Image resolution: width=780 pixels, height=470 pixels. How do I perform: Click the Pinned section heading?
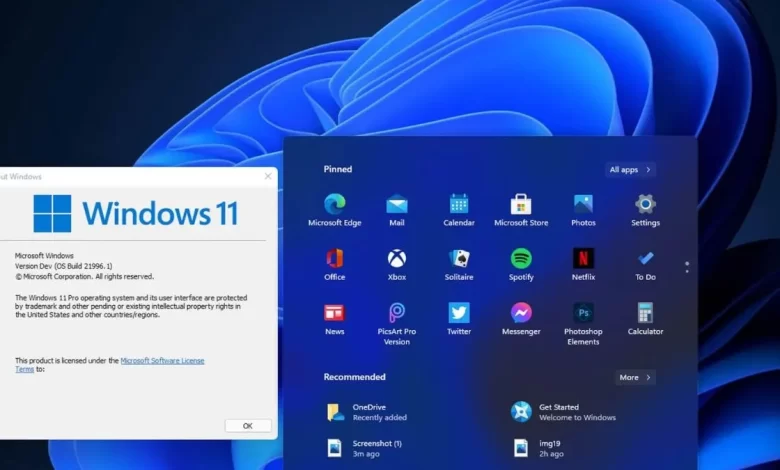click(x=338, y=169)
